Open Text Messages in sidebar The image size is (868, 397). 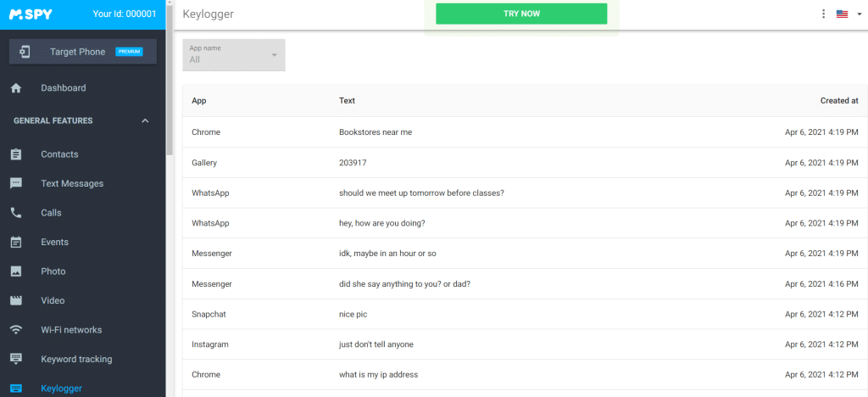coord(72,183)
